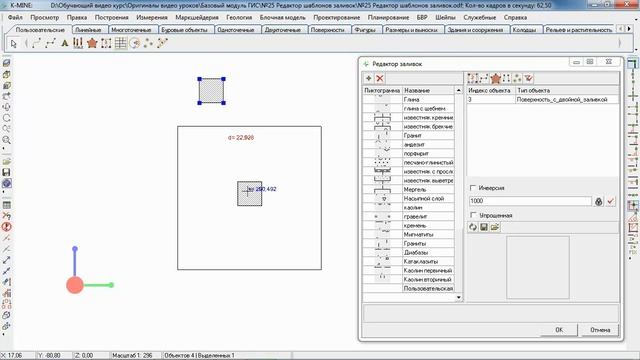Open the Файл menu
Screen dimensions: 640x360
(15, 18)
